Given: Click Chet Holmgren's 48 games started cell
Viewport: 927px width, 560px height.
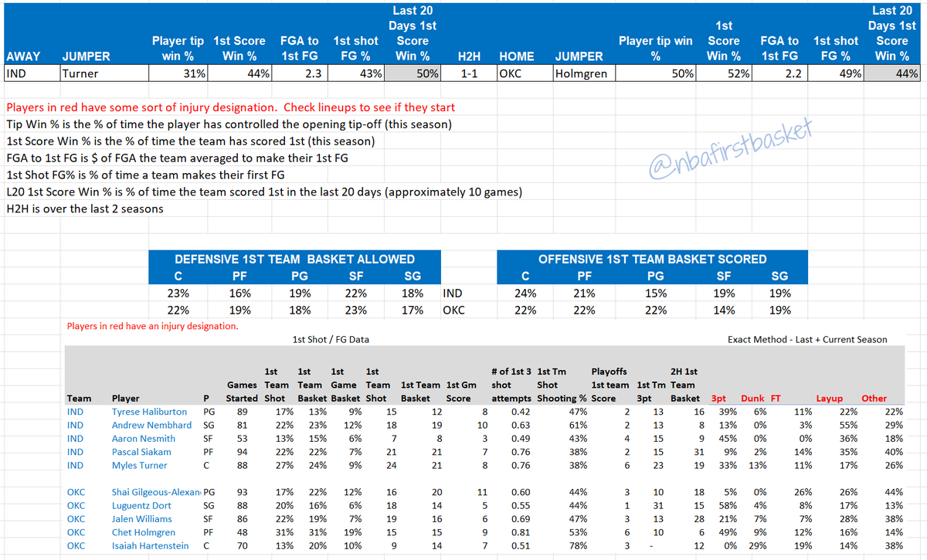Looking at the screenshot, I should tap(242, 532).
